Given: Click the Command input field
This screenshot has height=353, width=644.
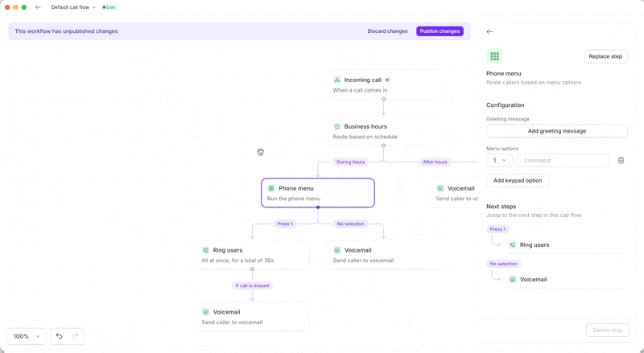Looking at the screenshot, I should [x=562, y=161].
